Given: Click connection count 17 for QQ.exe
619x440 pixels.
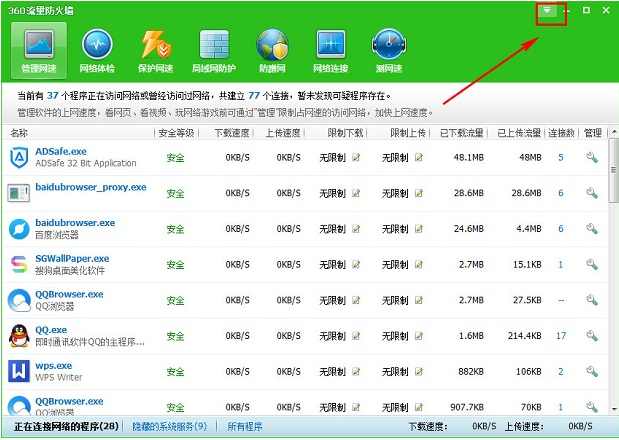Looking at the screenshot, I should pyautogui.click(x=561, y=336).
